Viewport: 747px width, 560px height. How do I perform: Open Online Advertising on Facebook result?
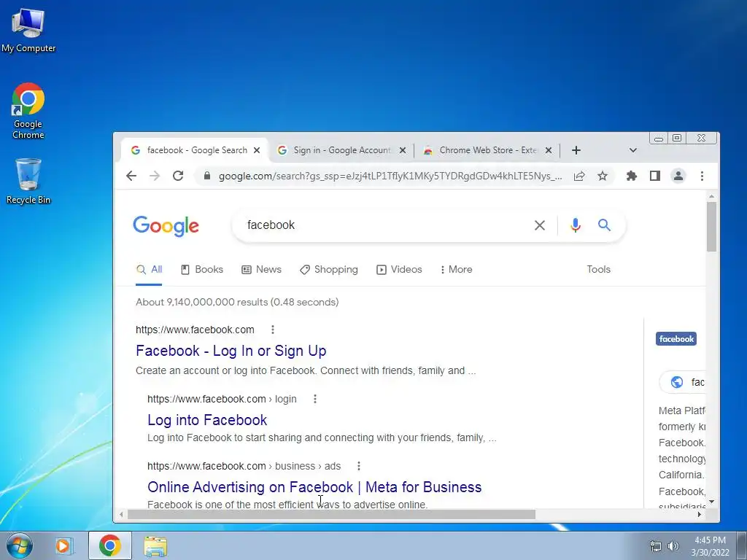314,487
